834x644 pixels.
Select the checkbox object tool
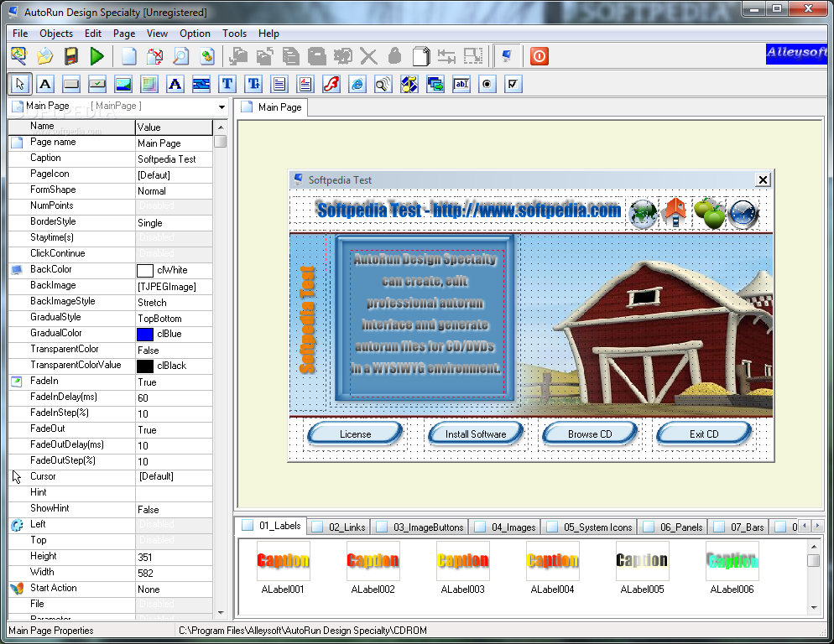513,84
